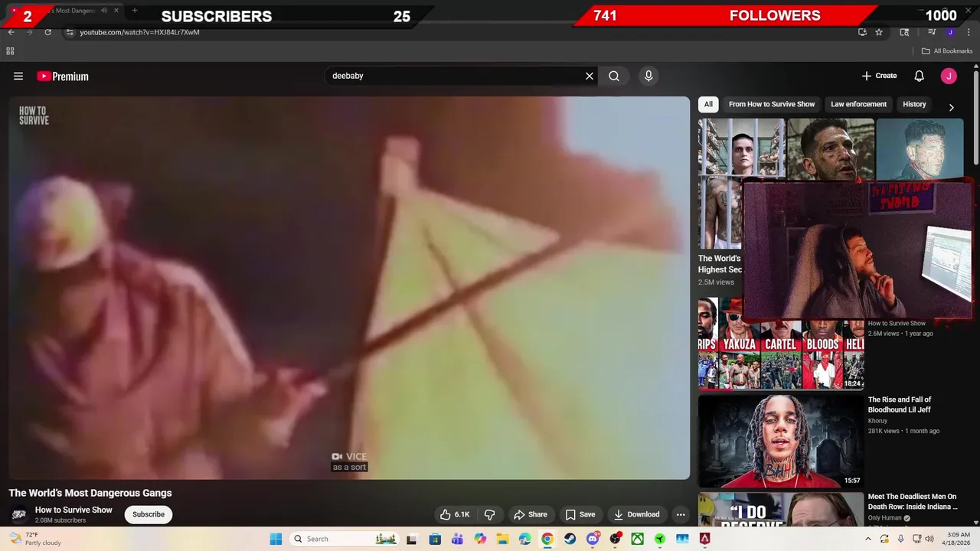This screenshot has width=980, height=551.
Task: Open the Create dropdown button
Action: [879, 76]
